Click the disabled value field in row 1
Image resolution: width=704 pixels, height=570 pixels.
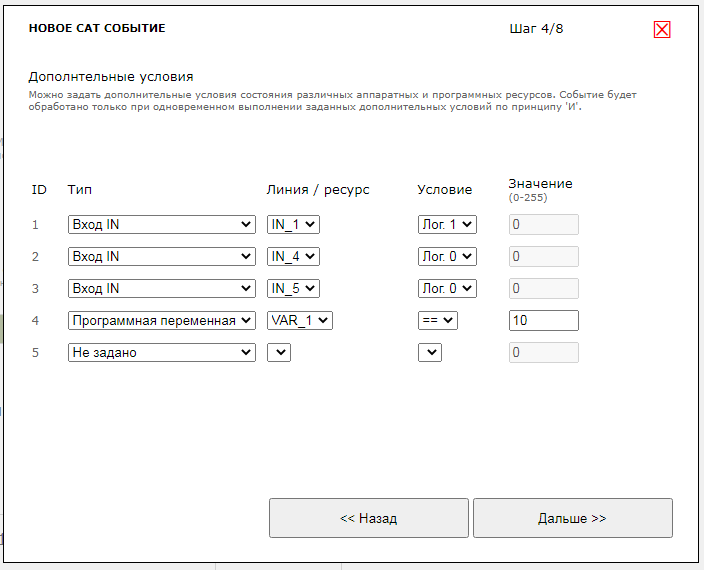point(543,225)
